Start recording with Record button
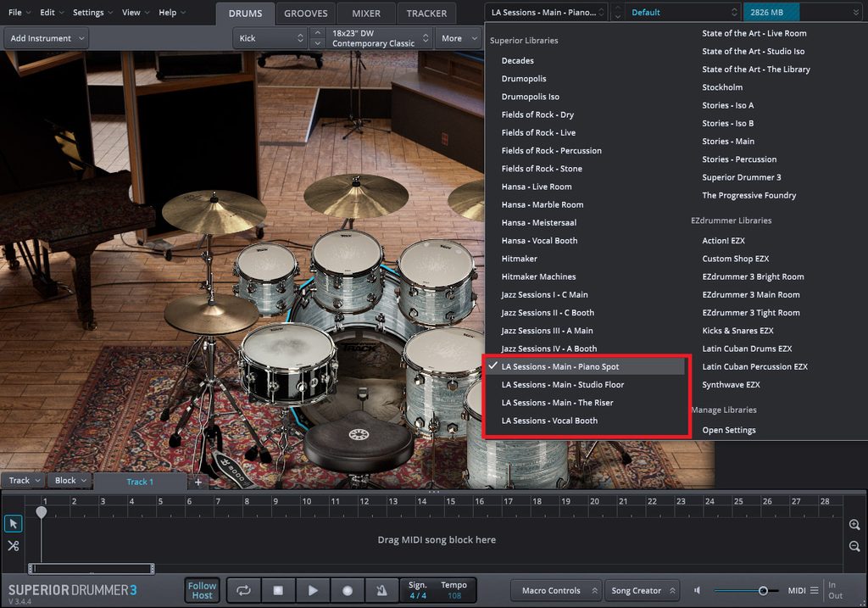Viewport: 868px width, 608px height. tap(348, 590)
